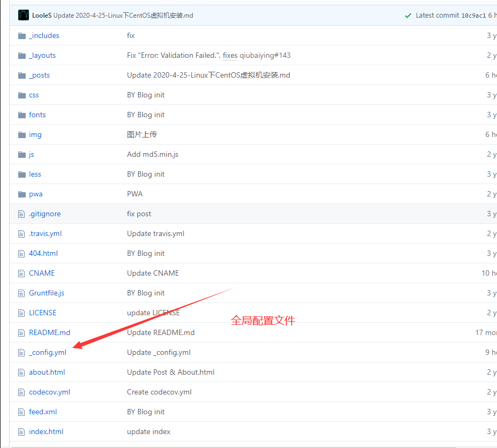
Task: Click the 'Create codecov.yml' commit message
Action: [159, 392]
